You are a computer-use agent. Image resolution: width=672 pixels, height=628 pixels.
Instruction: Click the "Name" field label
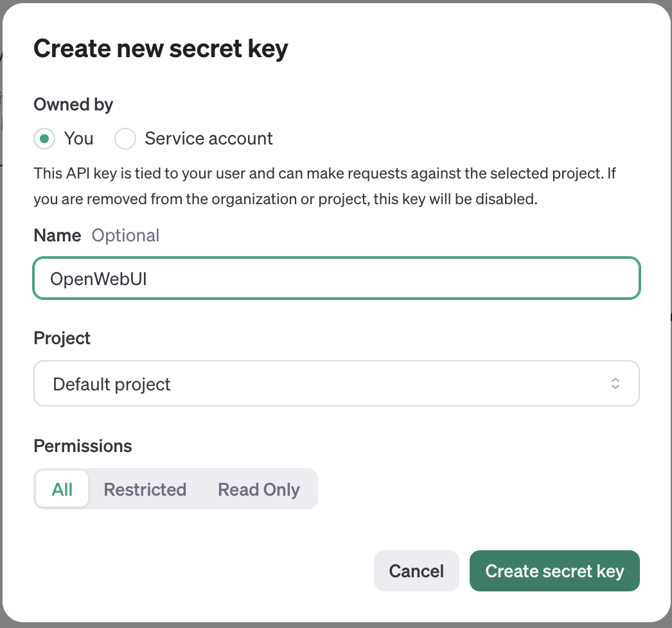tap(57, 235)
